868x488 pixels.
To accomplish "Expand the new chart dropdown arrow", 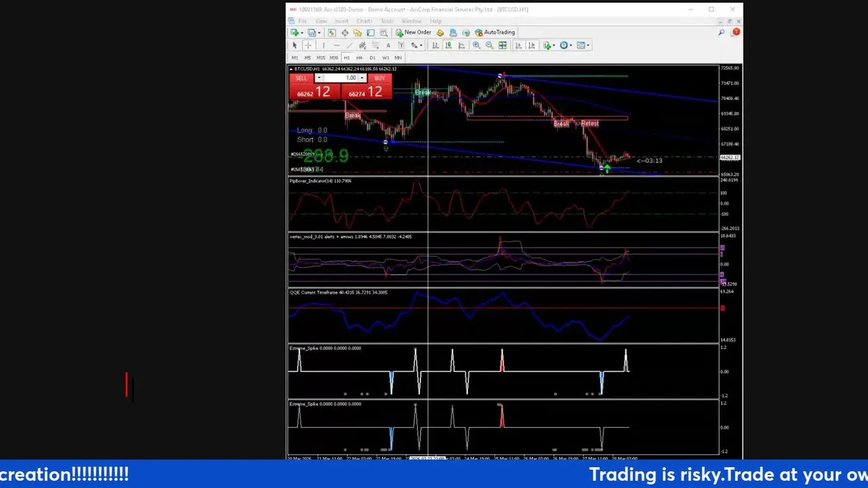I will point(302,33).
